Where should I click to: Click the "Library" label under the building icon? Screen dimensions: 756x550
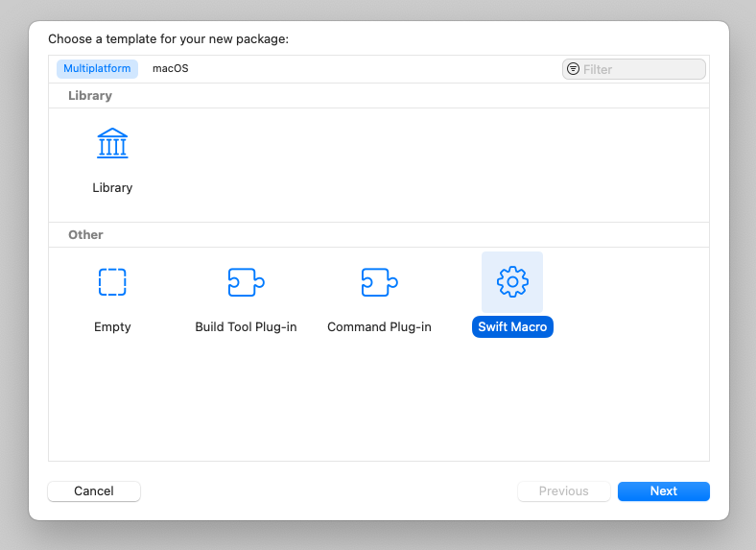click(112, 188)
